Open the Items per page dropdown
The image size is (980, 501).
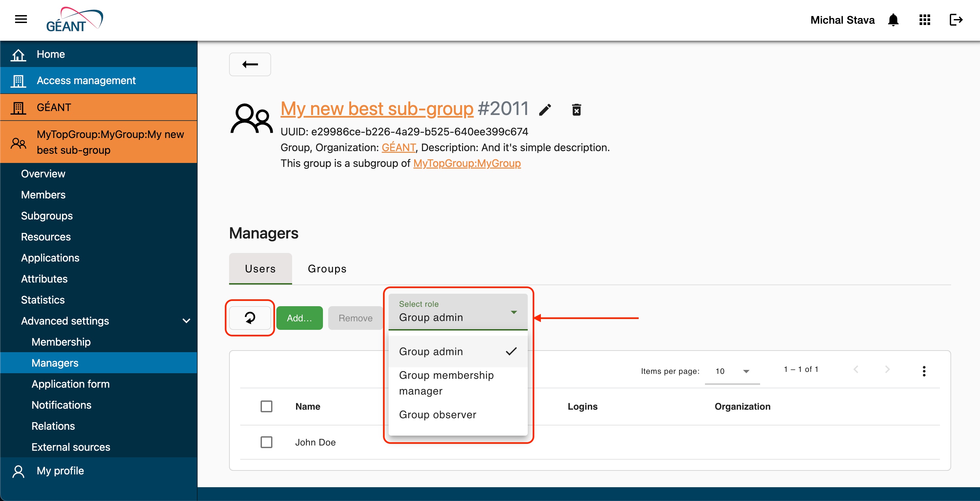coord(732,371)
